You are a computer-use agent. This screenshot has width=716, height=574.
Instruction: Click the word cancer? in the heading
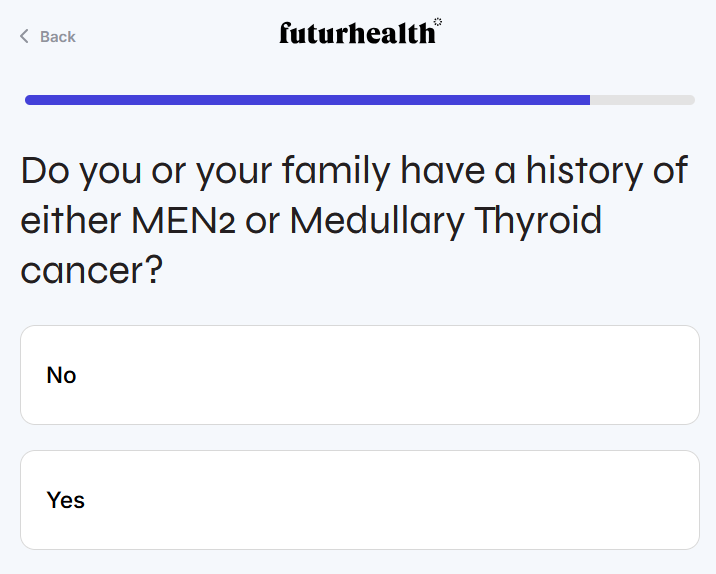coord(91,271)
